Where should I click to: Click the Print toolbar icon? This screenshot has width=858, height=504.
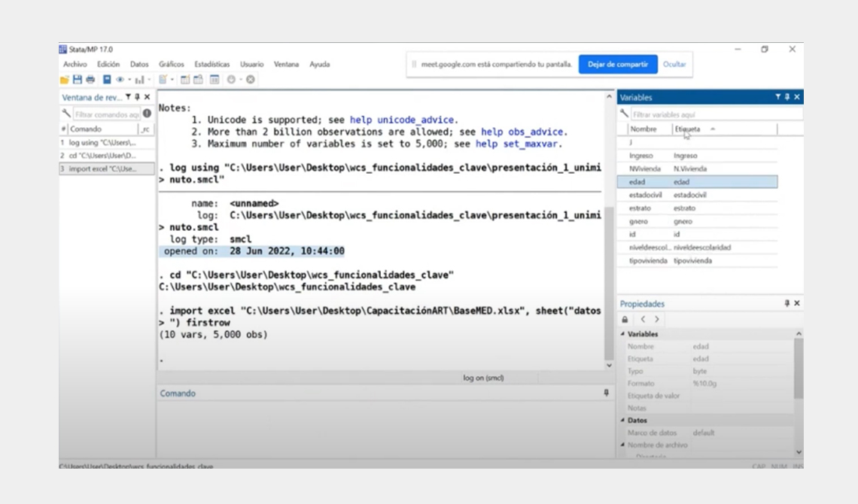click(90, 80)
